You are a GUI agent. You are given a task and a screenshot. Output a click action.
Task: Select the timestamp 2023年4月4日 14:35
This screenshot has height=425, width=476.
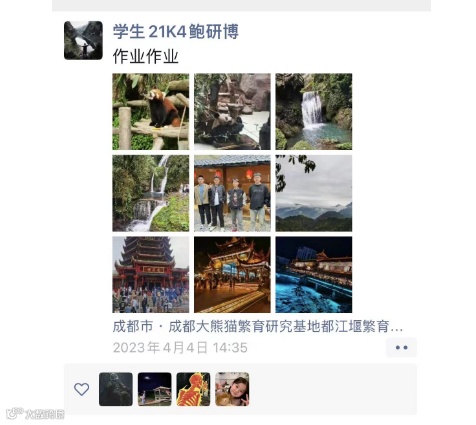180,348
